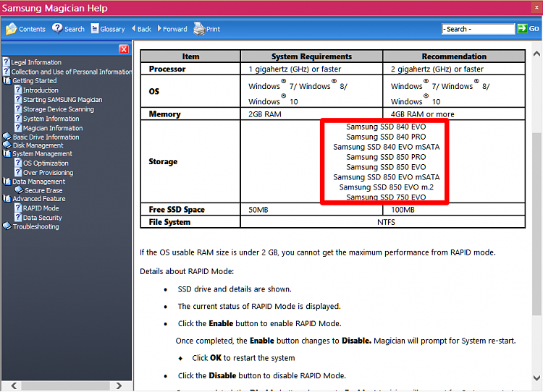The height and width of the screenshot is (392, 543).
Task: Open Magician Information topic
Action: tap(53, 128)
